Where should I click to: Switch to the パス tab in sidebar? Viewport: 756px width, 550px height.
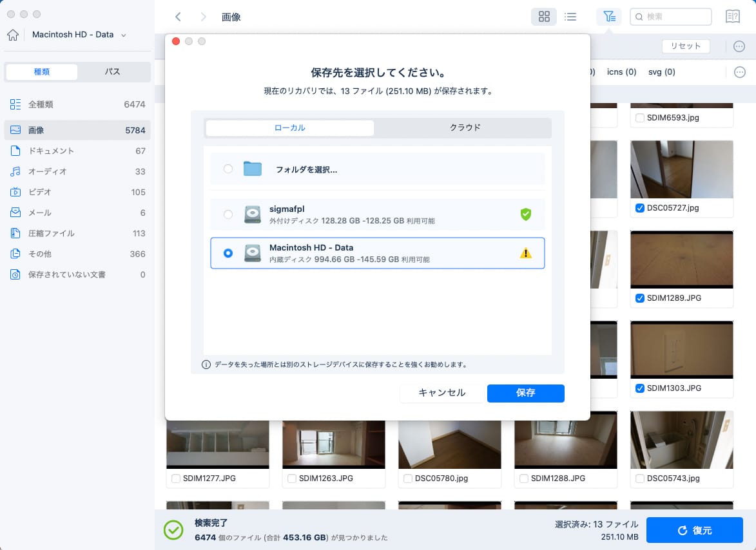(x=113, y=71)
